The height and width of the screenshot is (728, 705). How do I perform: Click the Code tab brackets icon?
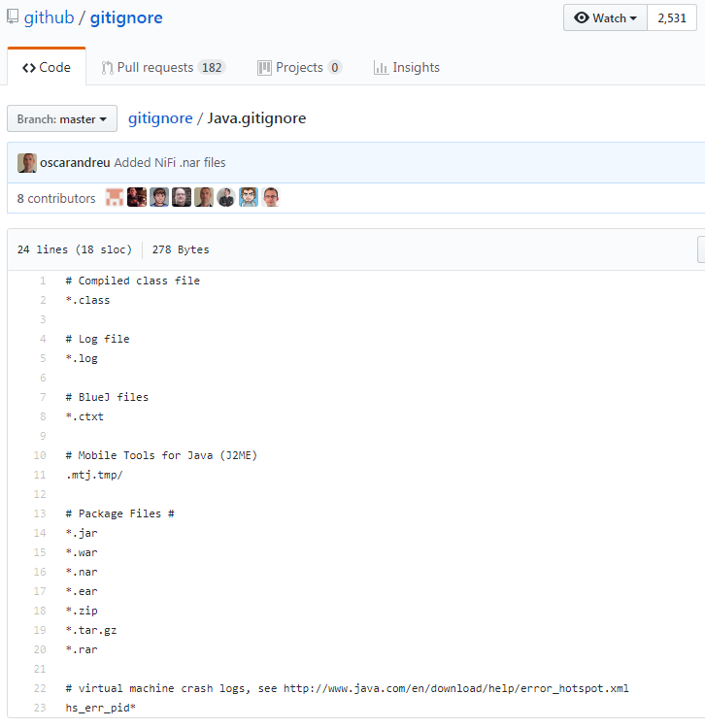29,68
